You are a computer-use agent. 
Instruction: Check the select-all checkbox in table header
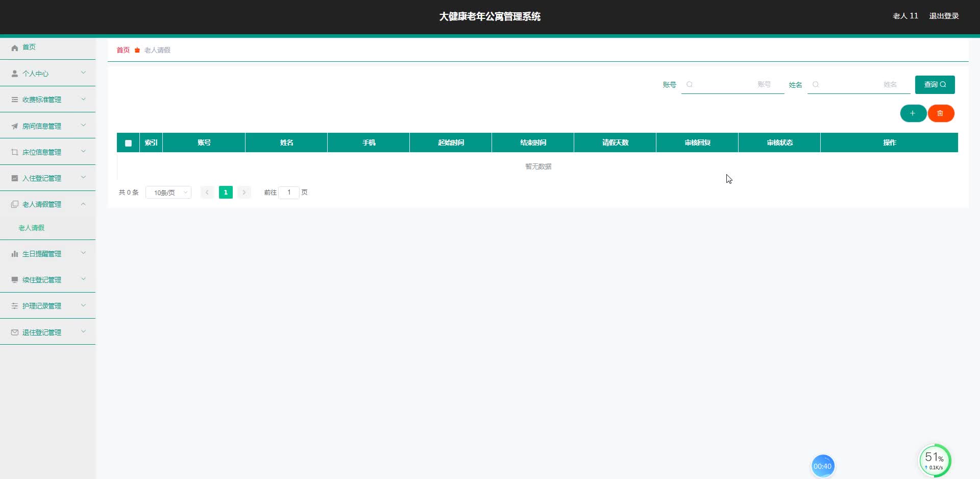pyautogui.click(x=128, y=143)
